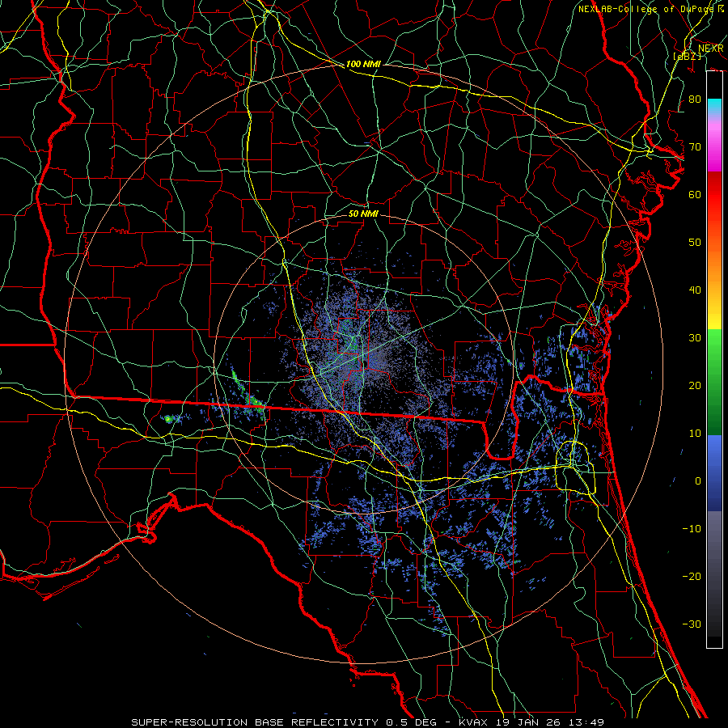Click the -10 value on dBZ scale

tap(692, 529)
